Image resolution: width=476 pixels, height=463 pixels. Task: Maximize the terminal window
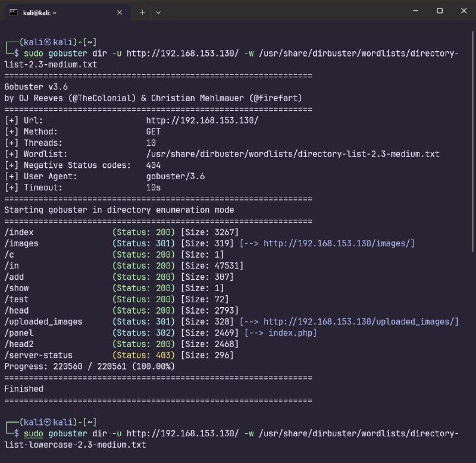(440, 11)
